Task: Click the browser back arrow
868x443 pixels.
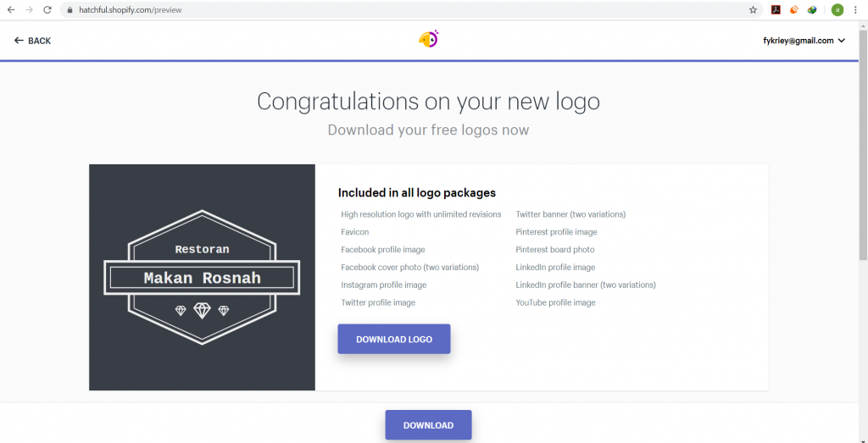Action: coord(11,10)
